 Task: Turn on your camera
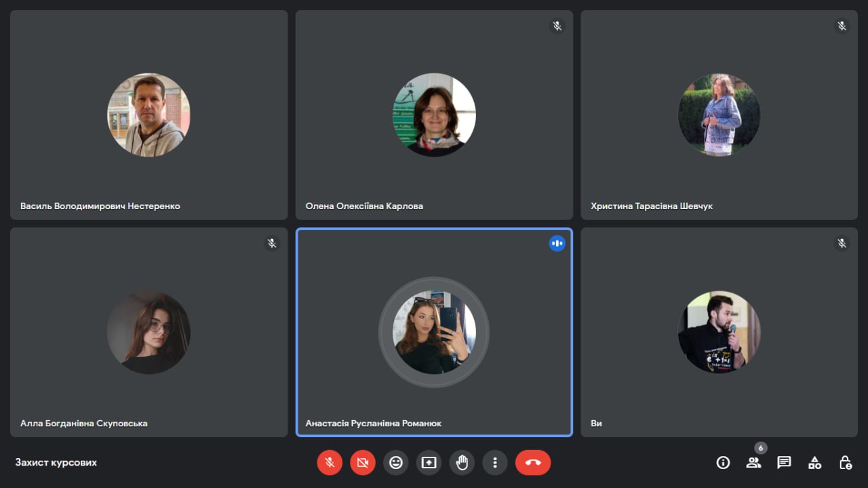click(x=363, y=463)
